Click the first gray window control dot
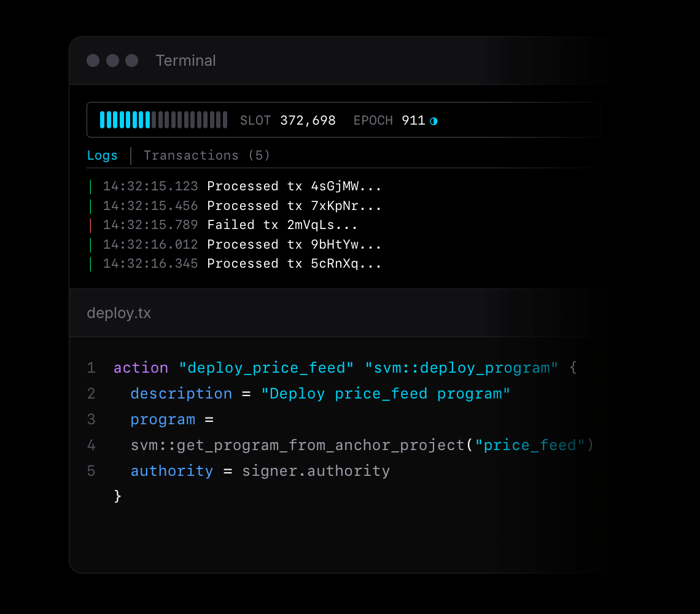 click(x=93, y=60)
